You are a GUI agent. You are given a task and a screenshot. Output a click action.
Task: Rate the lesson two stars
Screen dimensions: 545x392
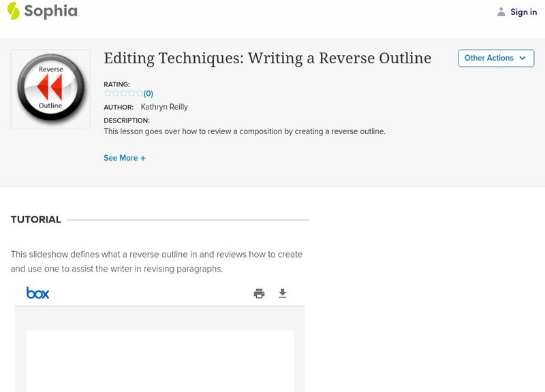115,94
